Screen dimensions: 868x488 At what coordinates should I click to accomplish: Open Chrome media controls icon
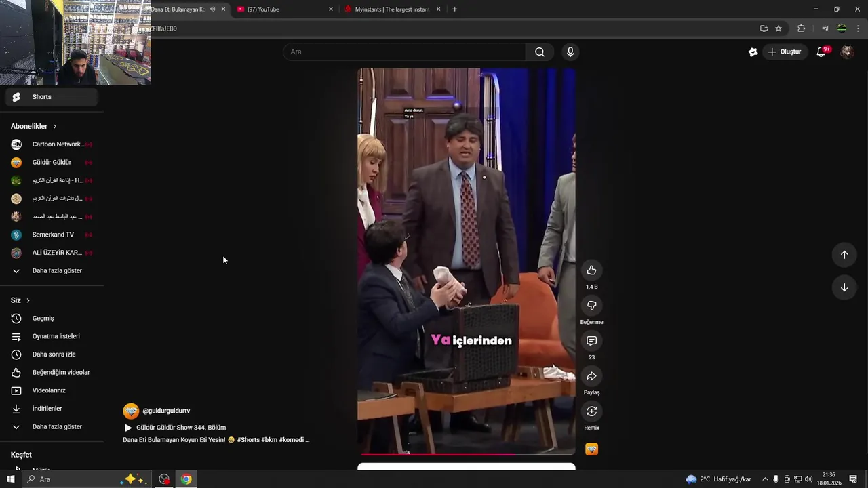[x=825, y=28]
